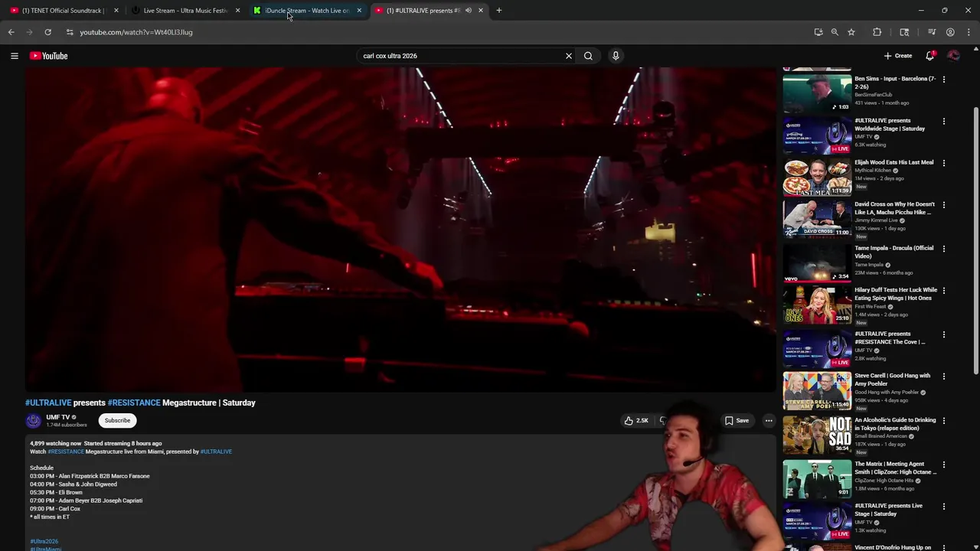Go to the YouTube home logo

(48, 56)
